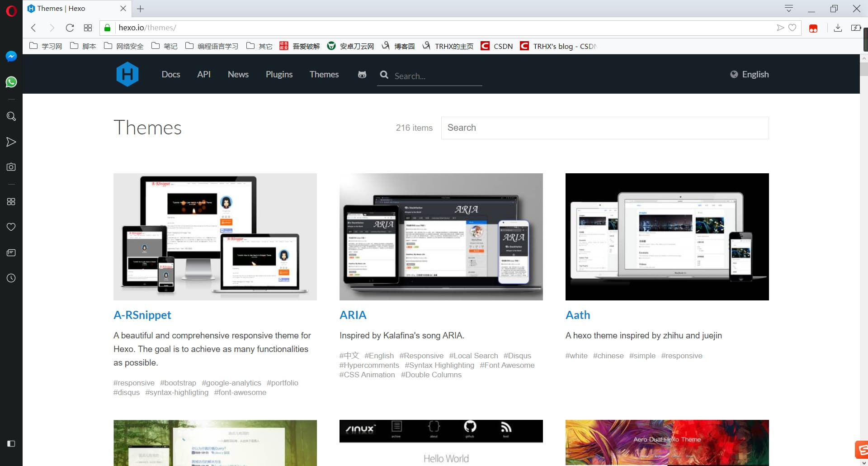Open the Aath theme title link
868x466 pixels.
point(578,315)
